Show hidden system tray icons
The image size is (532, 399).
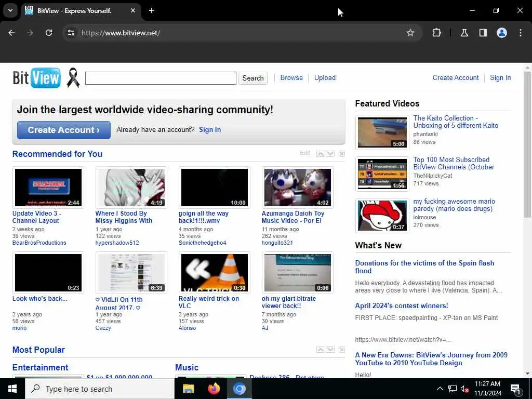point(440,389)
